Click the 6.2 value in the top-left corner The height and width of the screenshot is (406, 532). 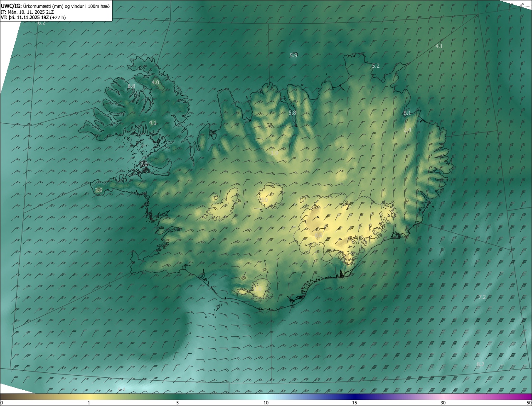pos(42,23)
